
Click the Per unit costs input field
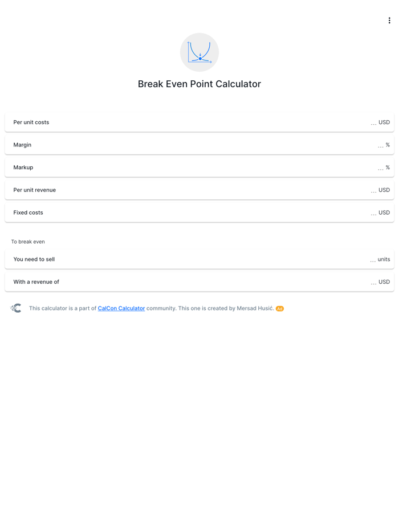tap(228, 122)
